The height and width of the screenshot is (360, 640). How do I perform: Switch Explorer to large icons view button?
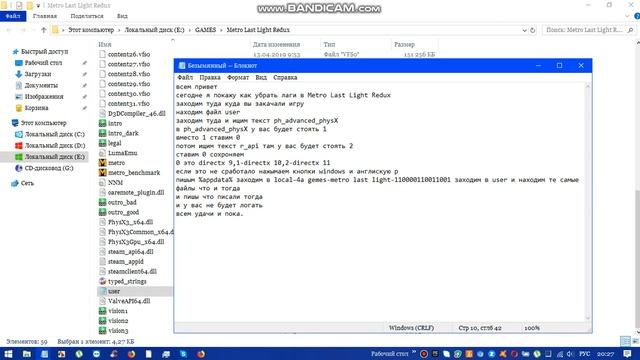635,341
